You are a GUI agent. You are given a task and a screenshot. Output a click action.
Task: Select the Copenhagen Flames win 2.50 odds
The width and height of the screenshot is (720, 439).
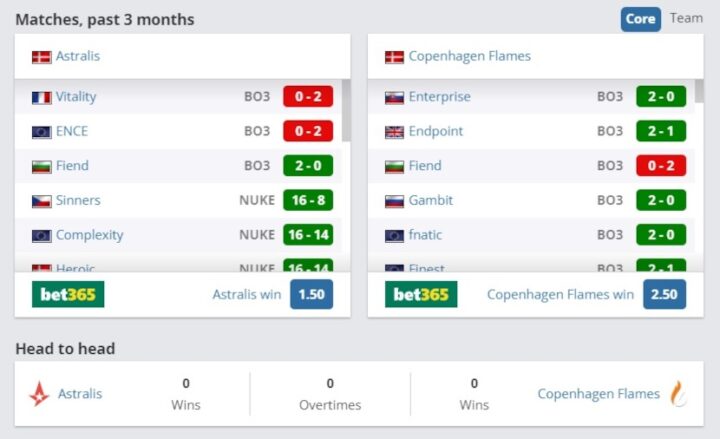pos(664,294)
